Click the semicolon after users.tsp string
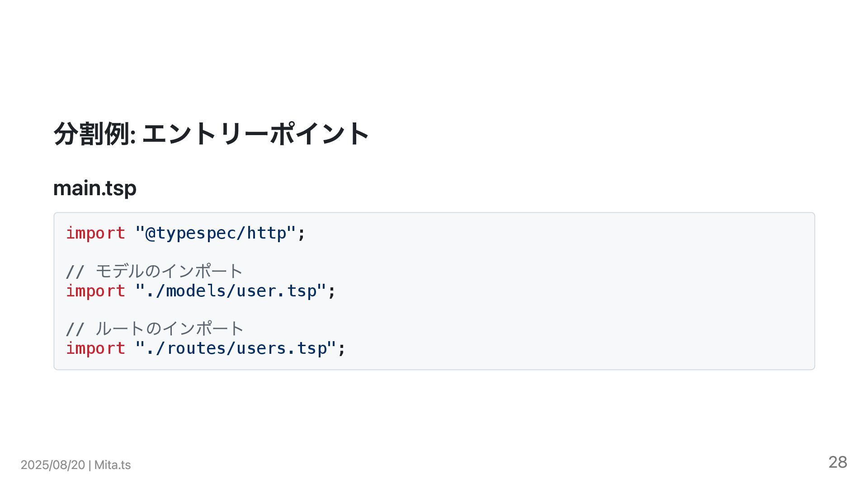Viewport: 868px width, 488px height. [342, 349]
